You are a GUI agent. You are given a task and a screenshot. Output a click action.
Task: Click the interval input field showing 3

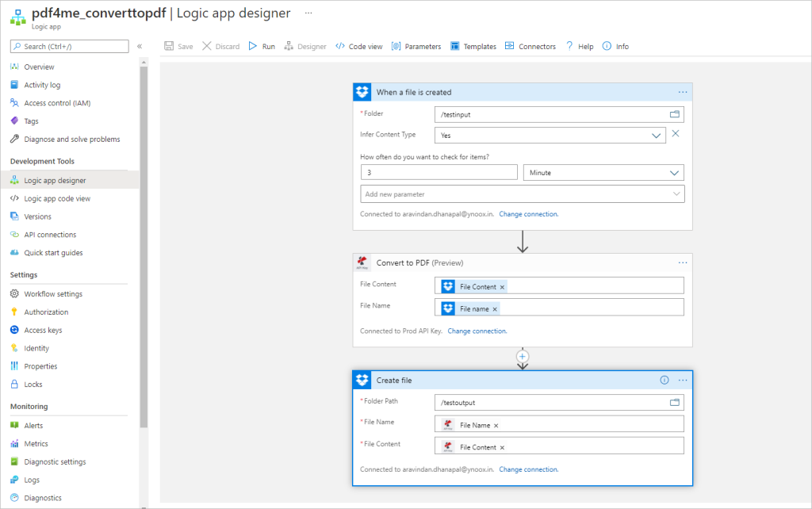pos(439,173)
